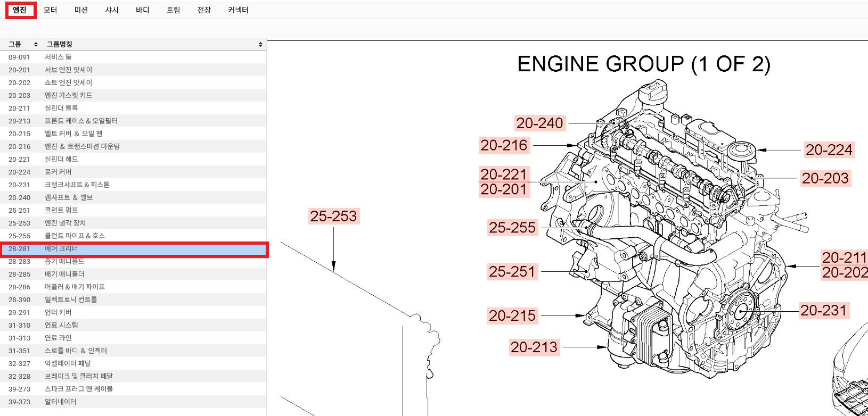Select row 20-203 엔진 가스켓 키드
Image resolution: width=868 pixels, height=416 pixels.
coord(133,95)
